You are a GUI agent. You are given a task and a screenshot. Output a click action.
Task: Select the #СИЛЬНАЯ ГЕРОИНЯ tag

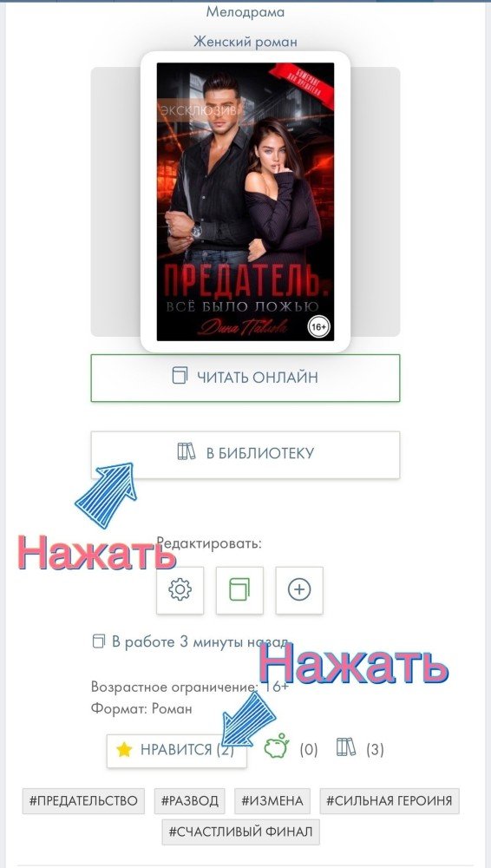(390, 801)
